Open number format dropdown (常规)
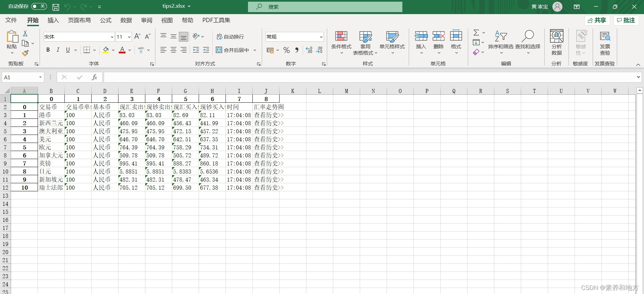Image resolution: width=644 pixels, height=294 pixels. coord(321,37)
